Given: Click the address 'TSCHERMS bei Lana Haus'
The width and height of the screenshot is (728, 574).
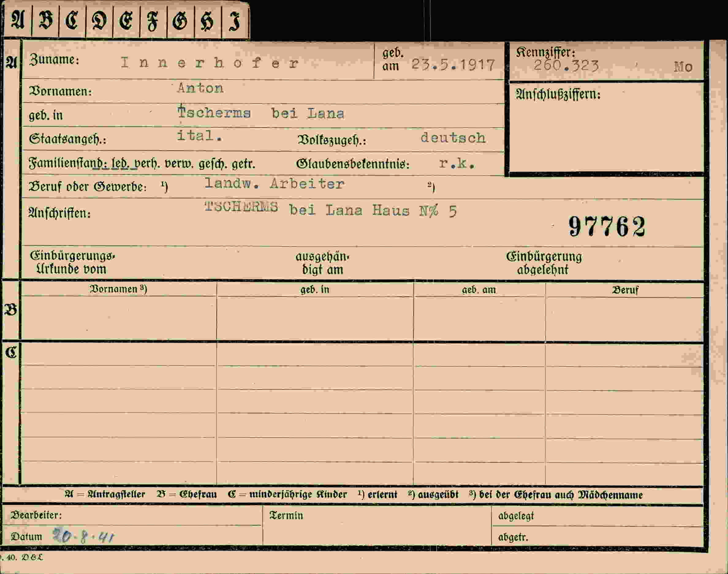Looking at the screenshot, I should [307, 209].
